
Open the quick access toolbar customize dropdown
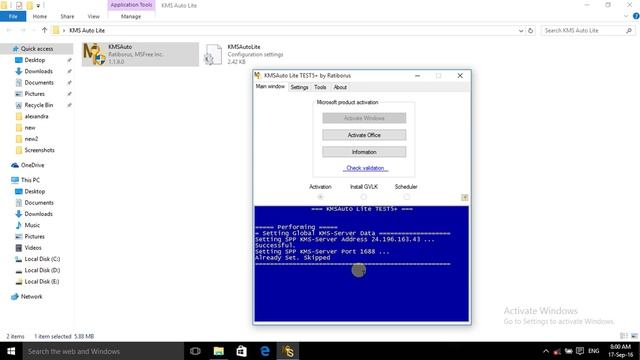coord(38,6)
